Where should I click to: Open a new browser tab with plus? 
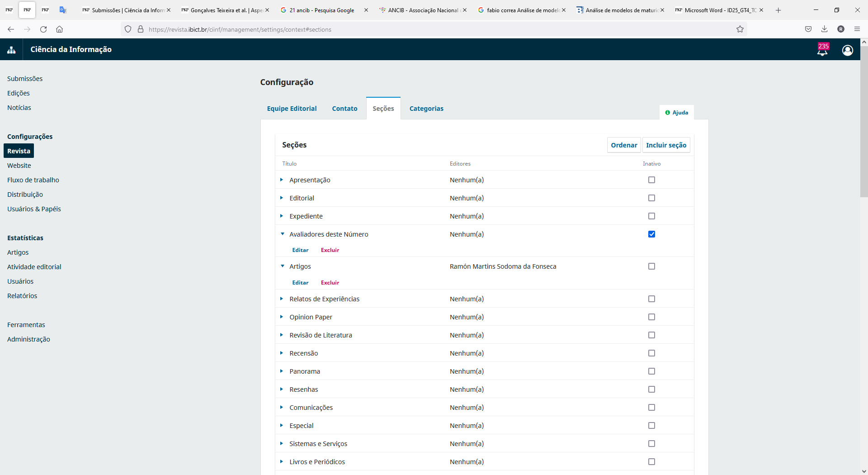click(778, 10)
